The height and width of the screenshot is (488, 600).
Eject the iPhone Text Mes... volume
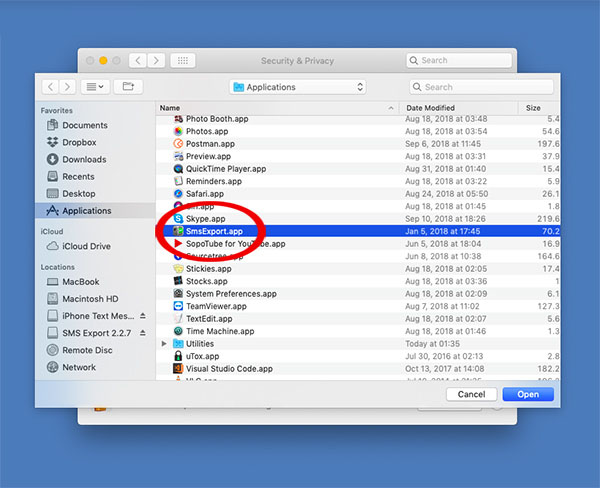tap(143, 316)
